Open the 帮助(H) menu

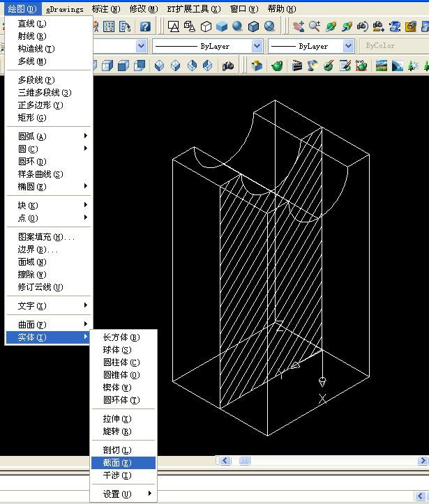[282, 9]
